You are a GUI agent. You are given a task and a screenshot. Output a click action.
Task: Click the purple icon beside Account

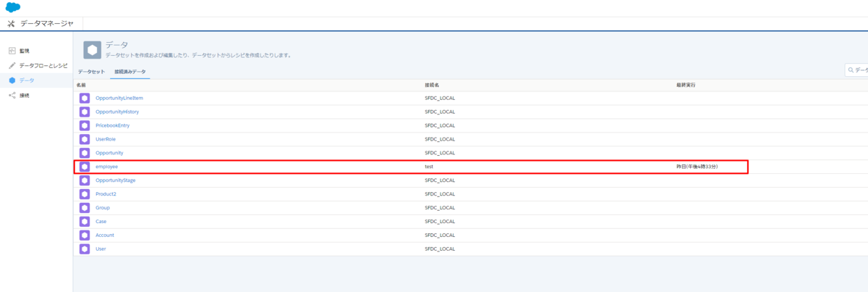(x=85, y=235)
